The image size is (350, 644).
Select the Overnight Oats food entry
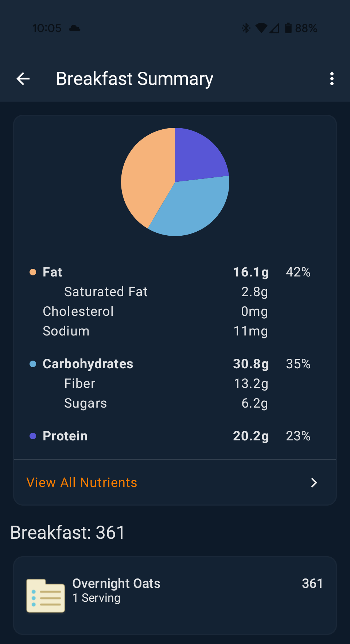[175, 590]
